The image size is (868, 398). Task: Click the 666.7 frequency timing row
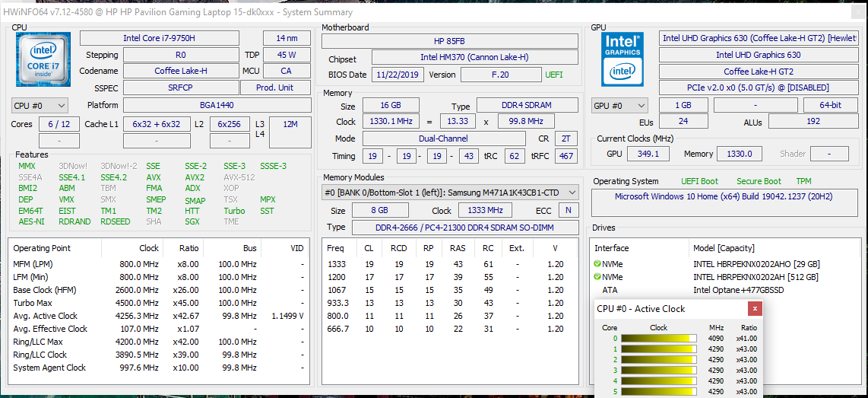coord(450,329)
